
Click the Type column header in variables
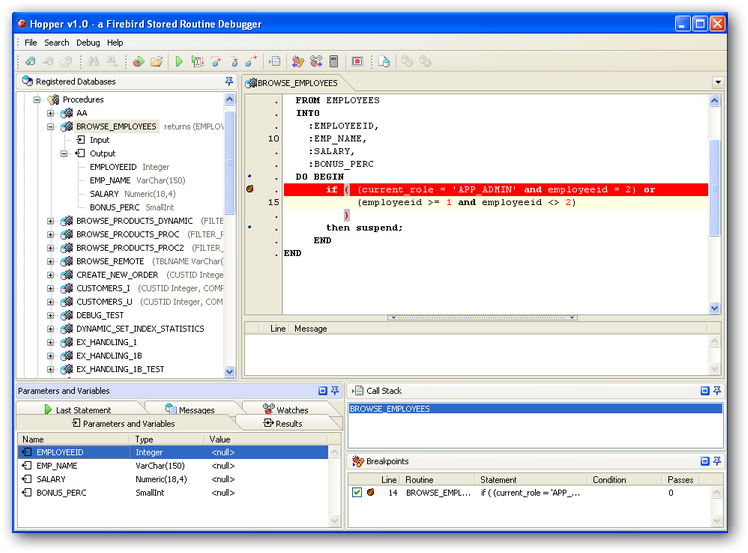167,439
